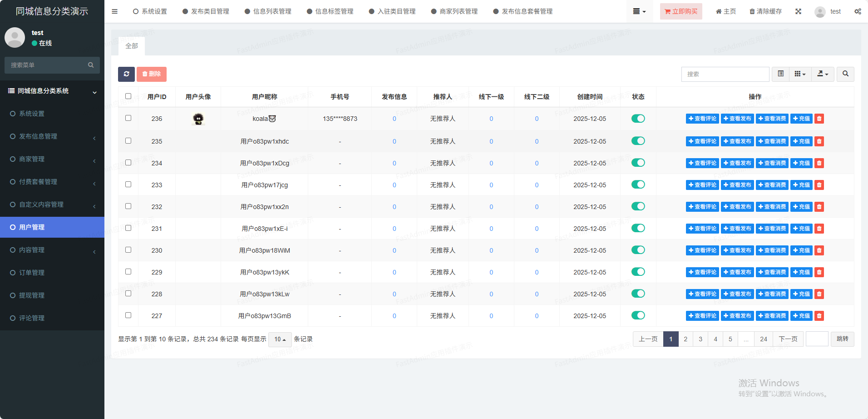Open the page size 10 dropdown
868x419 pixels.
click(280, 339)
